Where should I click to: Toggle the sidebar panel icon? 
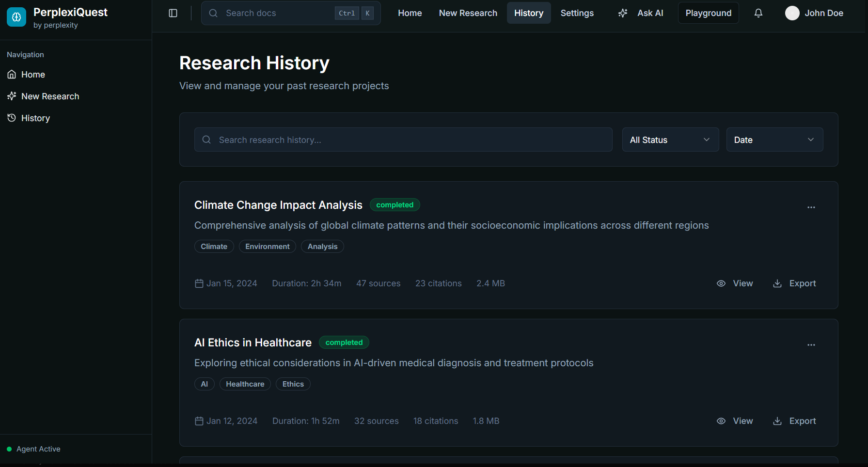coord(173,13)
